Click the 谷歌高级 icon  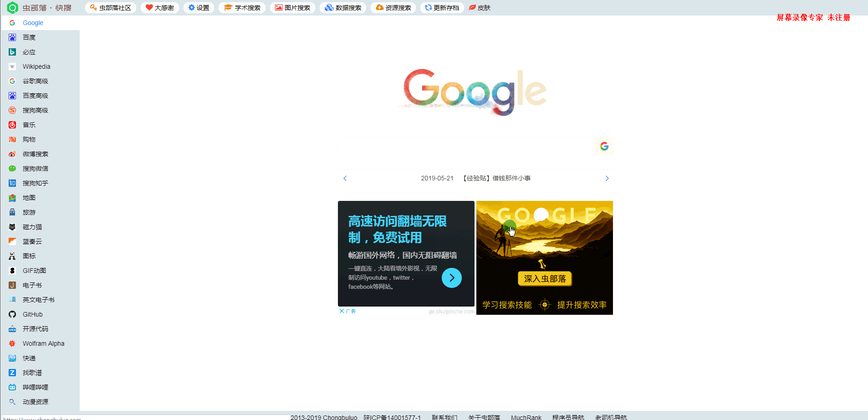[12, 81]
